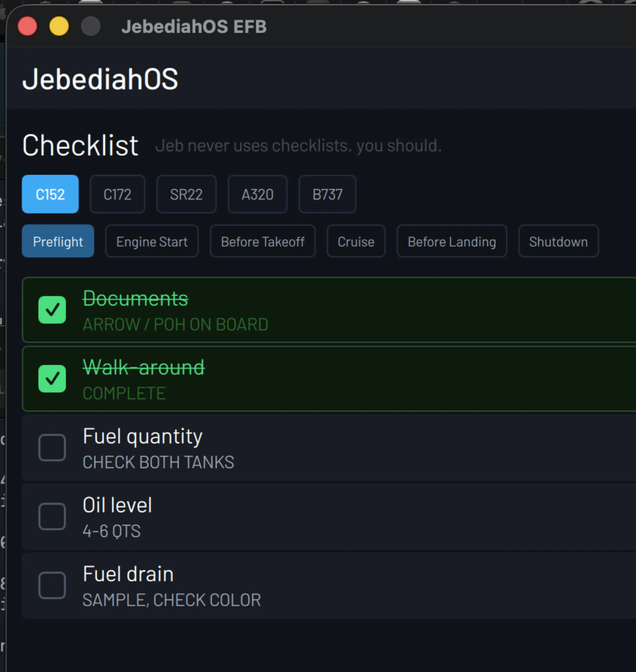This screenshot has width=636, height=672.
Task: Check the Fuel quantity checkbox
Action: click(52, 448)
